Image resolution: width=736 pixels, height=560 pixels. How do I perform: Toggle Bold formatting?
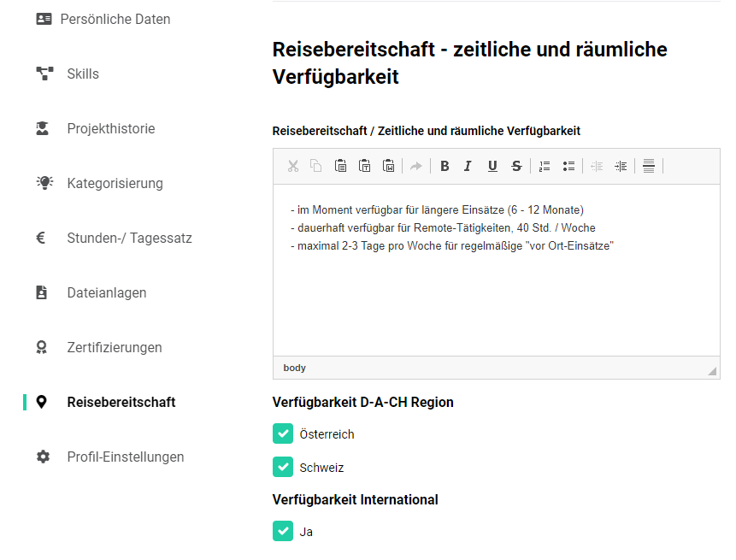point(445,166)
